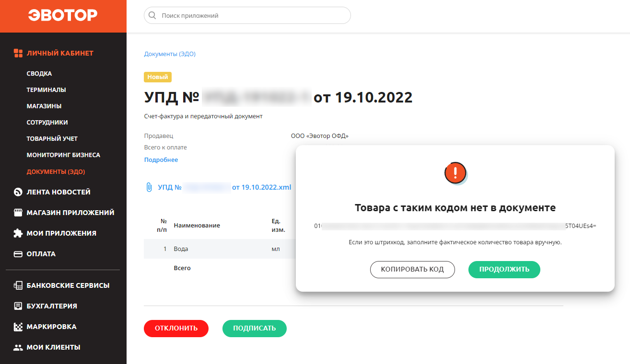630x364 pixels.
Task: Click the red Отклонить button
Action: (x=176, y=329)
